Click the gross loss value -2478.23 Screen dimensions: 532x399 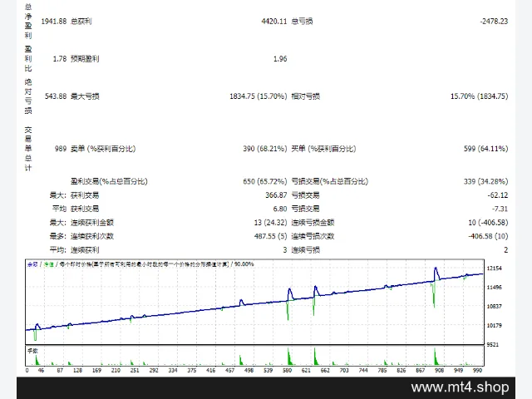tap(494, 22)
